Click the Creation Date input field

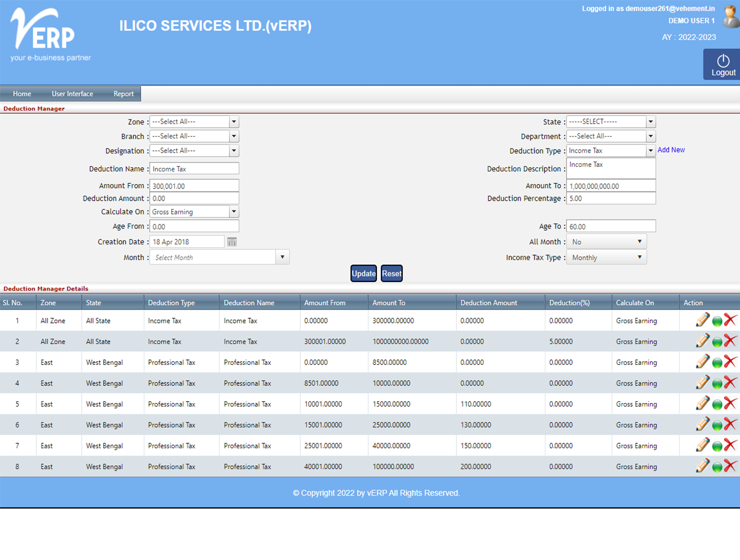[187, 242]
